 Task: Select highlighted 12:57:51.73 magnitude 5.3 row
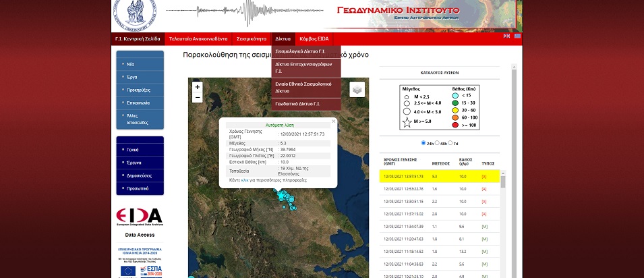click(440, 176)
